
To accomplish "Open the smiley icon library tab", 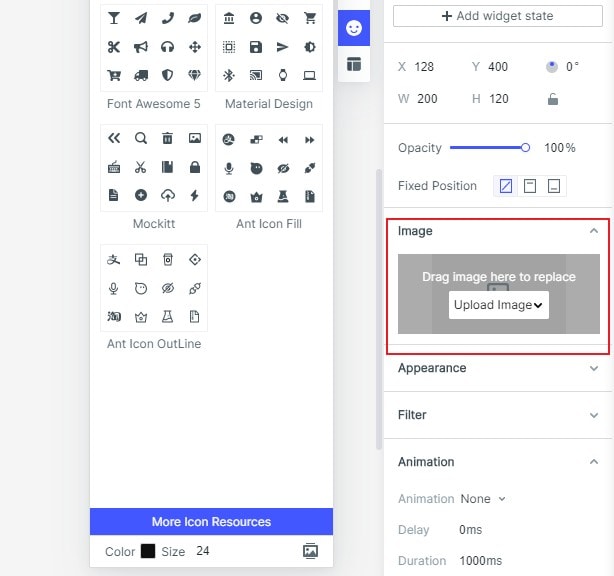I will (x=354, y=28).
